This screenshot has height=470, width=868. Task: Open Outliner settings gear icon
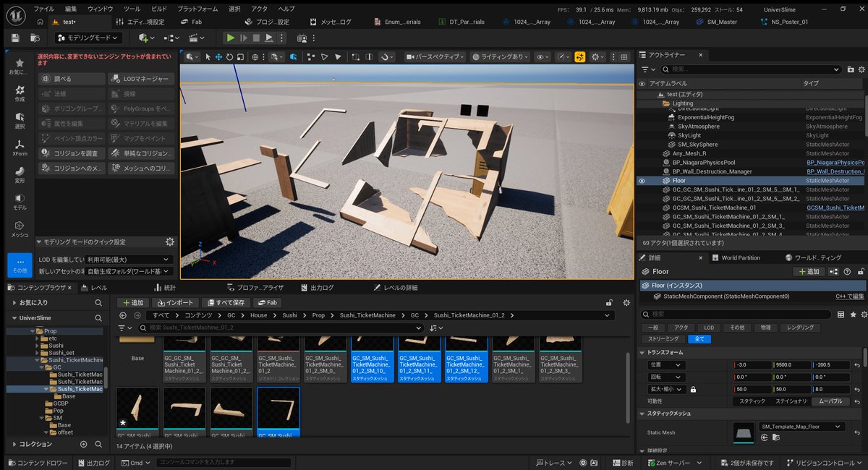(x=860, y=69)
